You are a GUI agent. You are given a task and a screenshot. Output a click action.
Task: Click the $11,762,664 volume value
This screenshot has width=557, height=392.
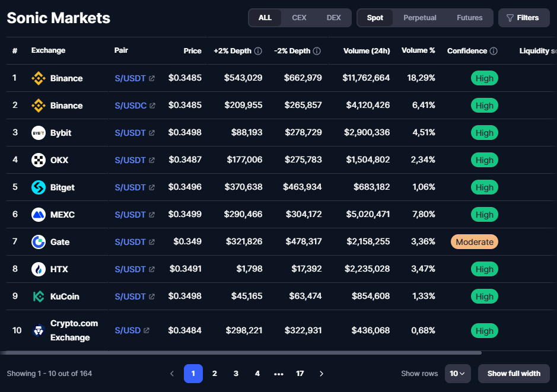pyautogui.click(x=366, y=78)
